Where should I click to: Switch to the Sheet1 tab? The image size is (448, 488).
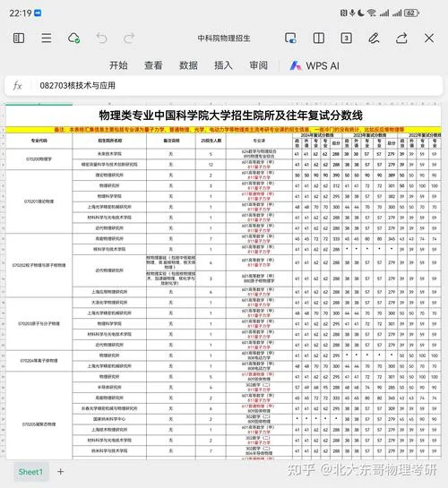pyautogui.click(x=30, y=472)
